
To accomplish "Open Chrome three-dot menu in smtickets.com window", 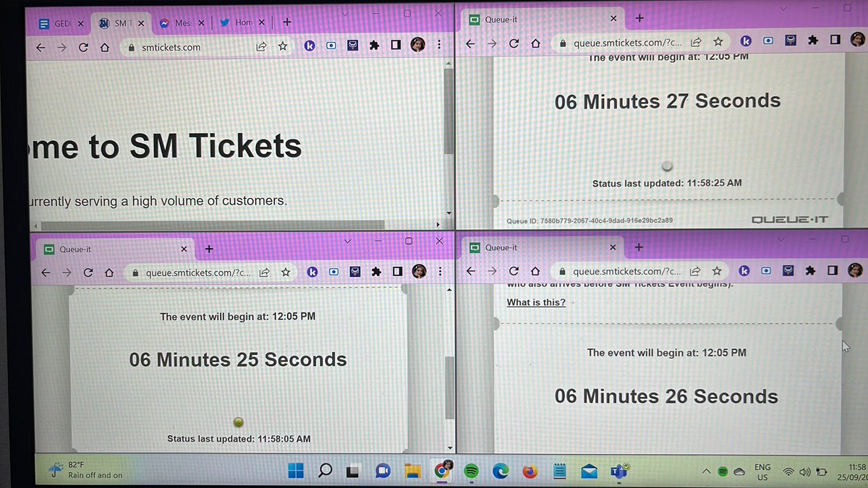I will coord(439,45).
